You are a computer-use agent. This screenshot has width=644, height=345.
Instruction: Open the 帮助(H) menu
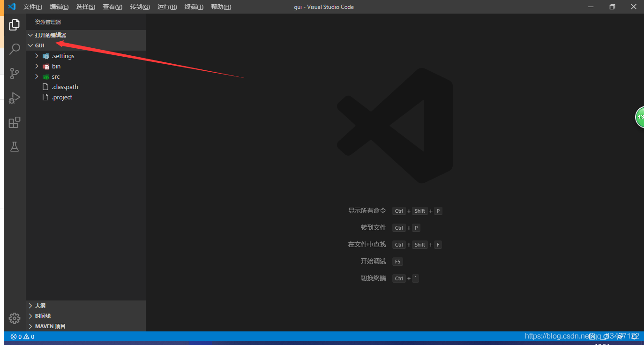click(221, 7)
